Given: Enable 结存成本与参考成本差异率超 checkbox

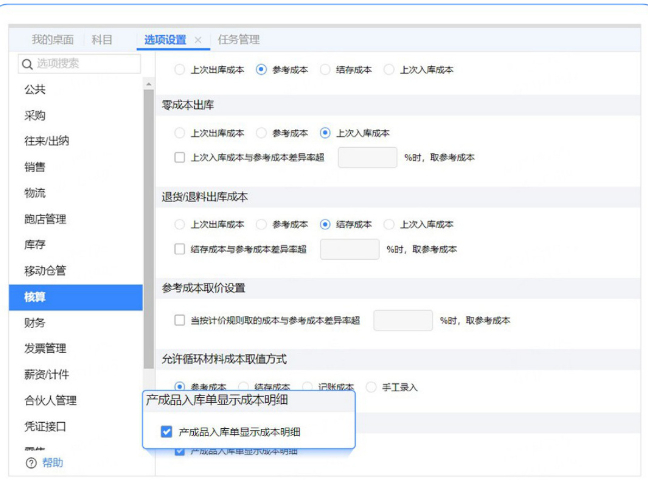Looking at the screenshot, I should click(x=179, y=249).
